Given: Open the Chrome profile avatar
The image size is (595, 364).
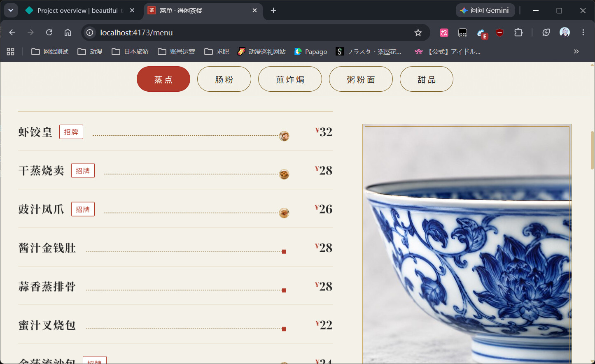Looking at the screenshot, I should (x=565, y=32).
